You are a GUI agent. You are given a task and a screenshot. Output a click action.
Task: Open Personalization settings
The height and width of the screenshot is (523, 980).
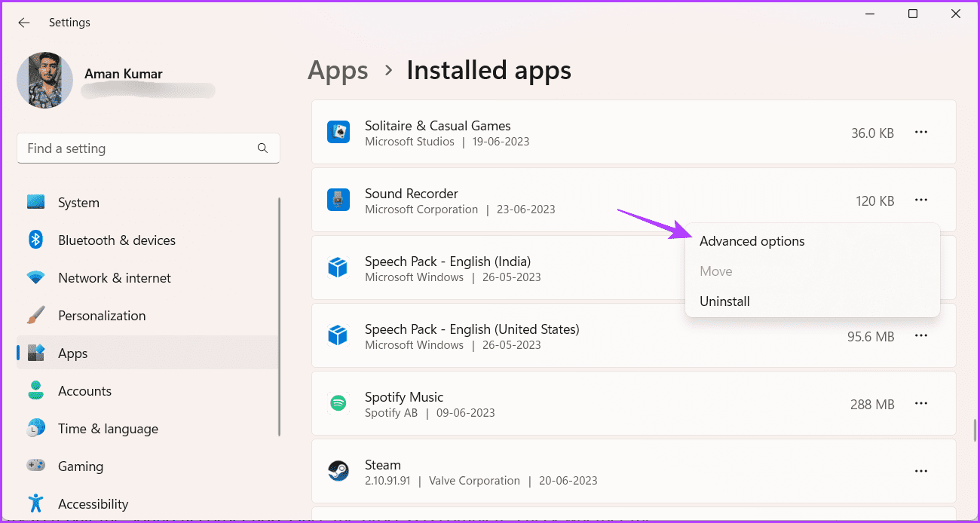(x=148, y=316)
